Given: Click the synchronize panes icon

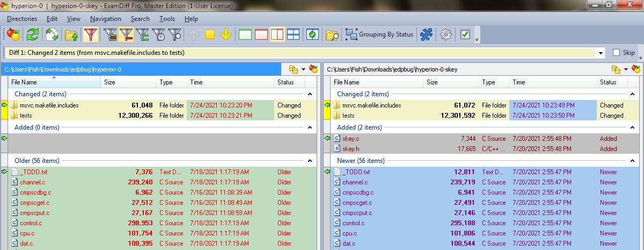Looking at the screenshot, I should coord(312,34).
